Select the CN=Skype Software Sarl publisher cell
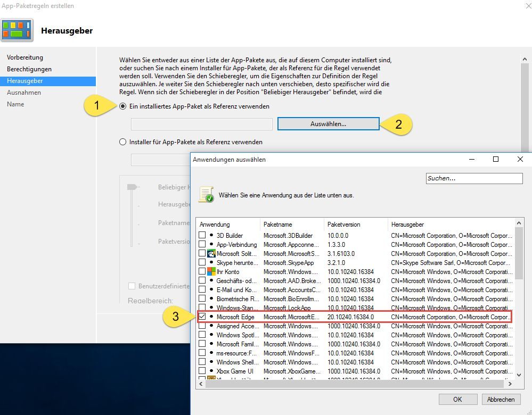 tap(451, 262)
